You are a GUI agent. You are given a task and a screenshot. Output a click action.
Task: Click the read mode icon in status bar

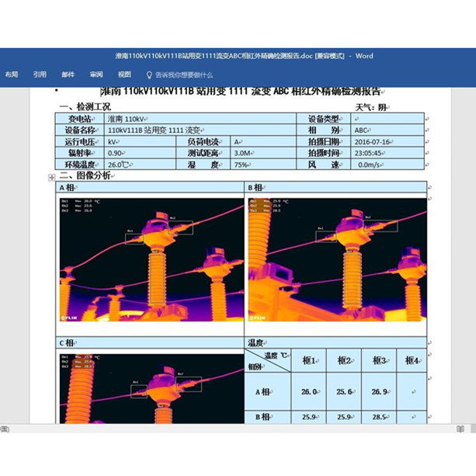[x=460, y=429]
